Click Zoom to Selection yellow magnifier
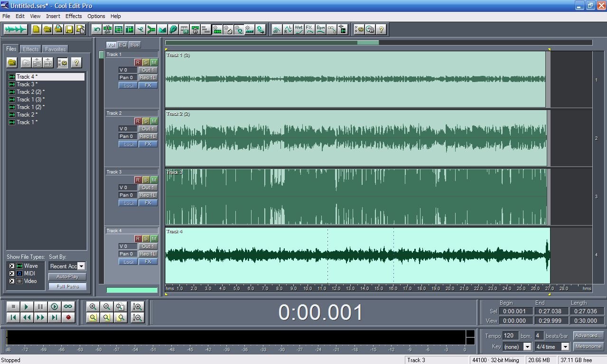 click(x=93, y=318)
